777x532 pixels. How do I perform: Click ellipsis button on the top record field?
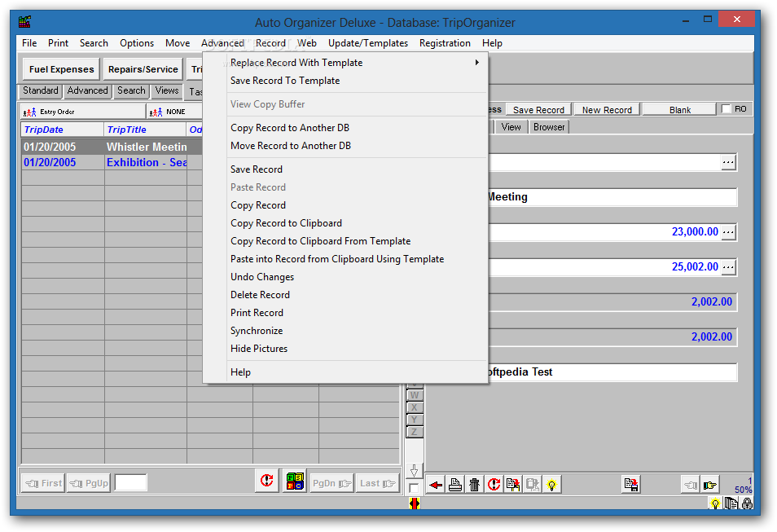click(x=728, y=162)
